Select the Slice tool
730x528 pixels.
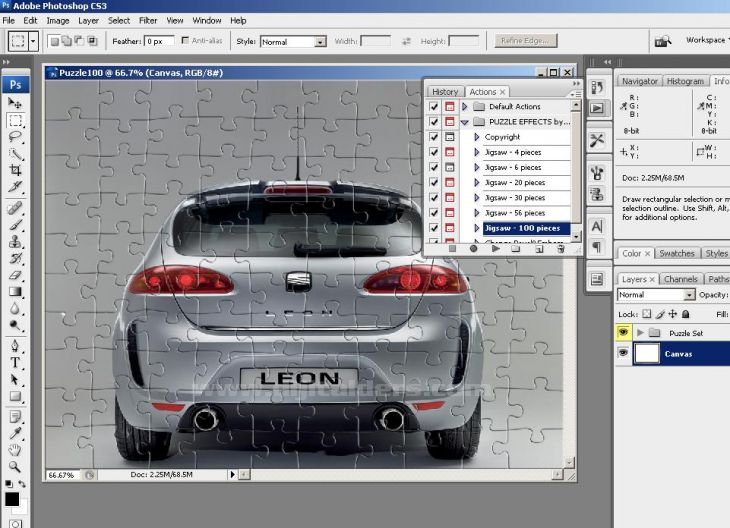(15, 187)
